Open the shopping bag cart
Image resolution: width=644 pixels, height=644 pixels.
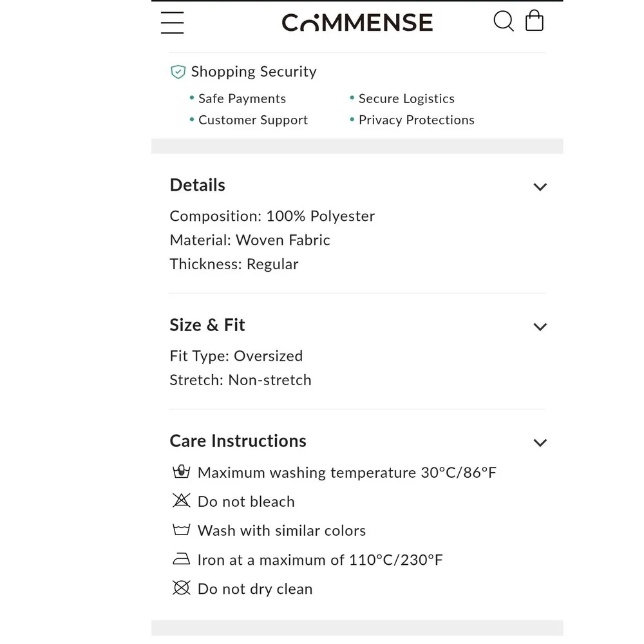535,21
